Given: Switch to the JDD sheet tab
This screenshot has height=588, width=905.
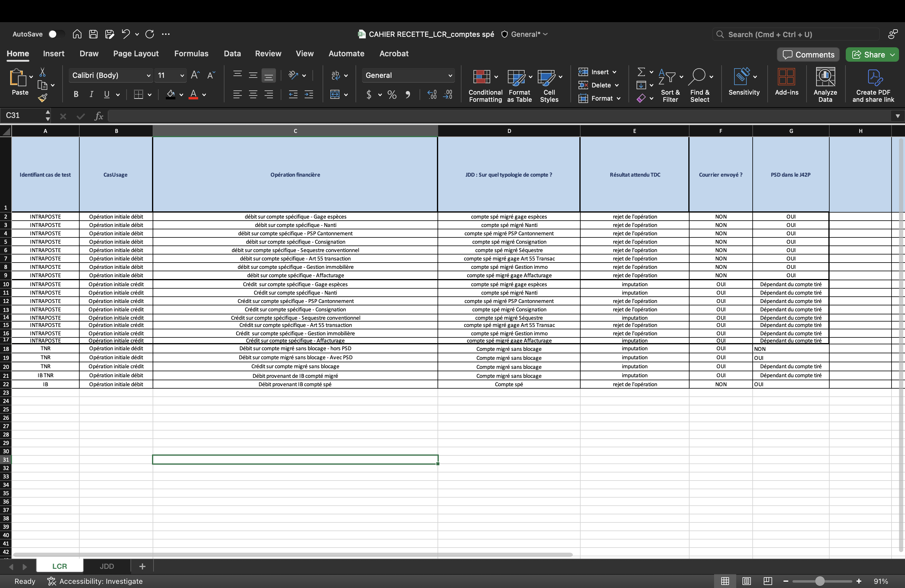Looking at the screenshot, I should 107,566.
